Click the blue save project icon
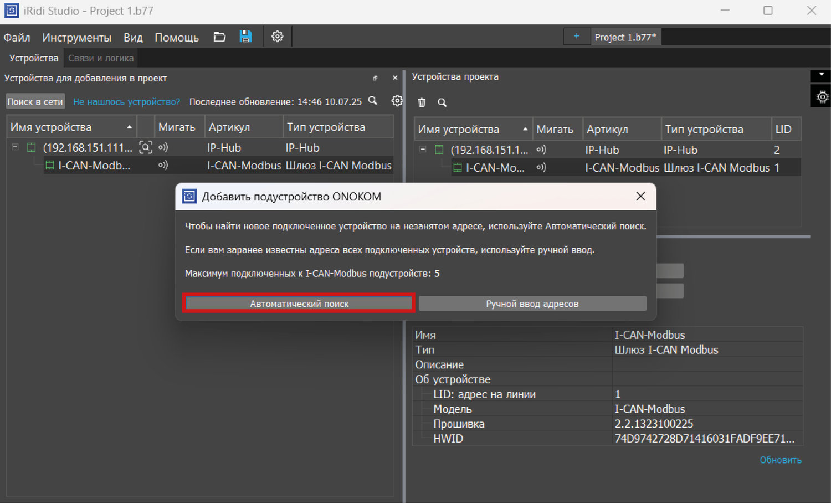This screenshot has height=504, width=831. 245,37
